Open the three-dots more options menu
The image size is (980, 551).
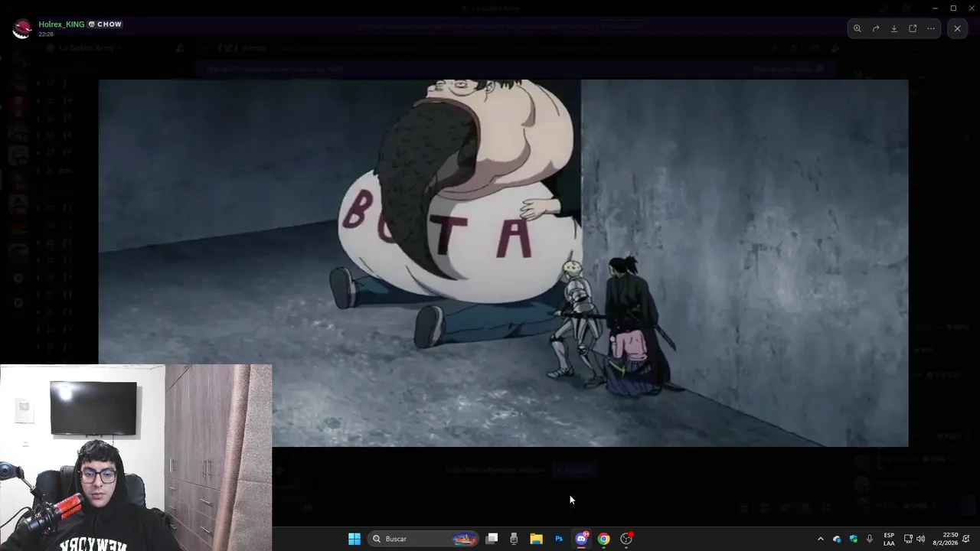(x=931, y=28)
